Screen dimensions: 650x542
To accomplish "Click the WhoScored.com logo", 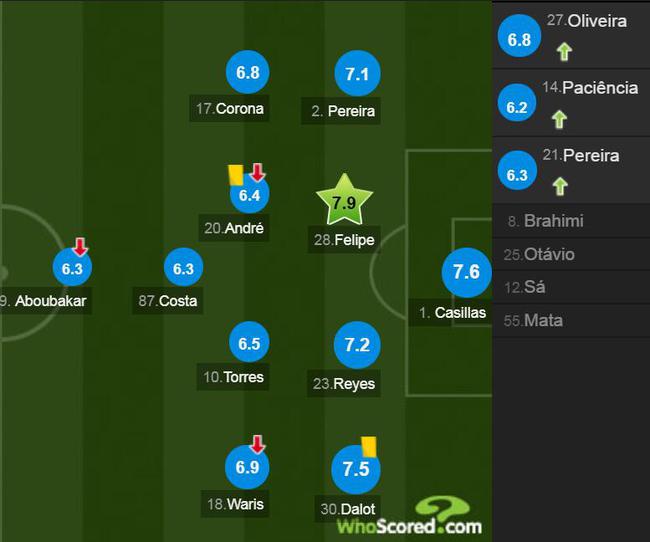I will pyautogui.click(x=409, y=516).
